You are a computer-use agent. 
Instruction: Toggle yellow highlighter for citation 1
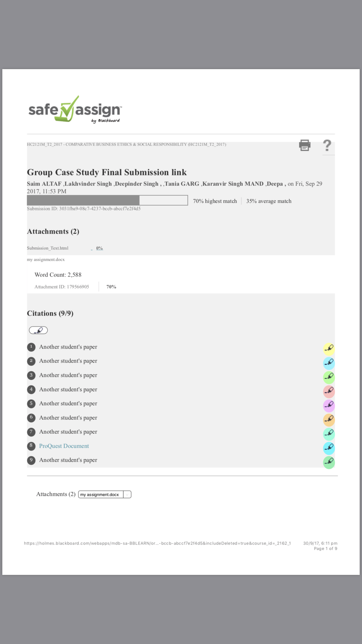[x=329, y=349]
